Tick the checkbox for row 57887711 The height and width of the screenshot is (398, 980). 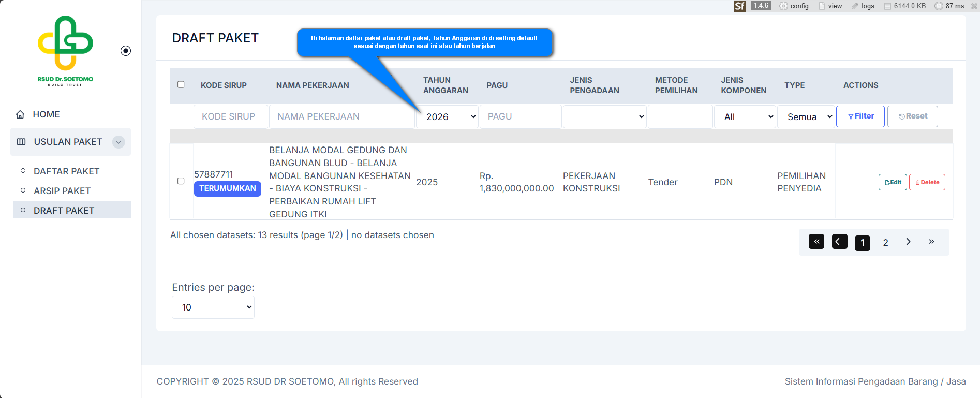pyautogui.click(x=181, y=181)
